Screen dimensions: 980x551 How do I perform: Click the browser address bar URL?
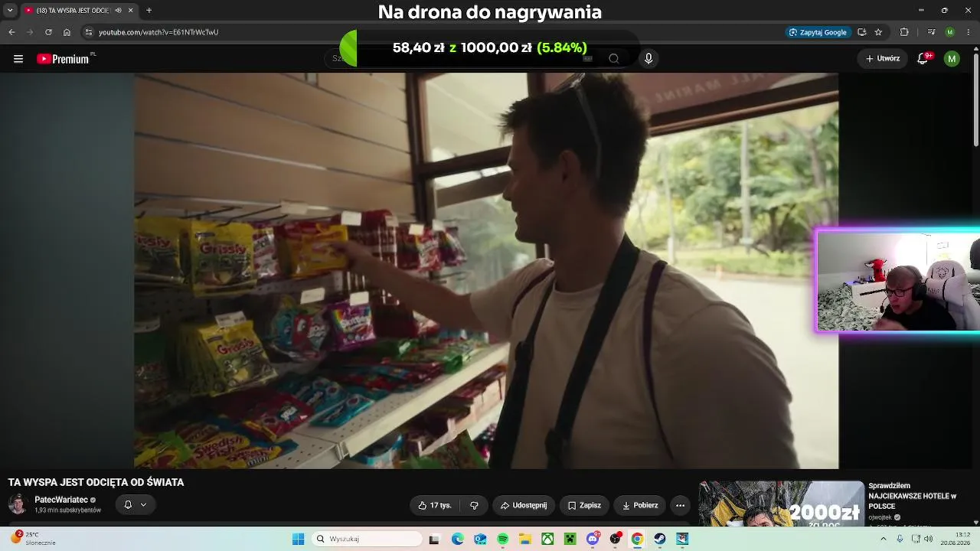pos(158,32)
